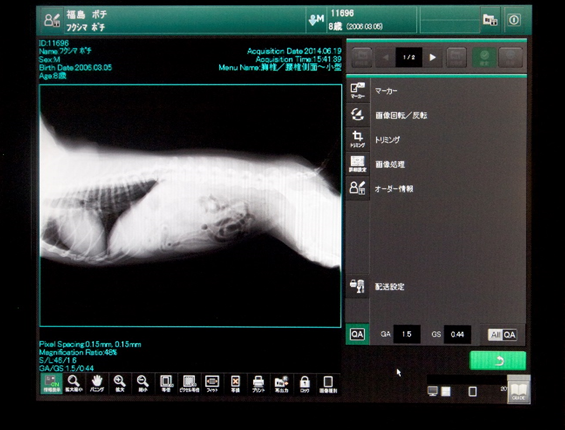This screenshot has height=430, width=565.
Task: Toggle the information display ON button
Action: click(x=51, y=384)
